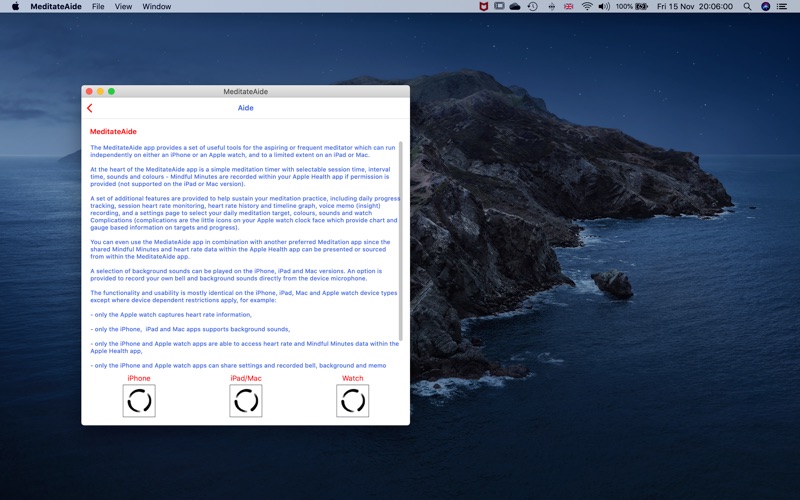
Task: Open the cloud status menu bar icon
Action: 515,7
